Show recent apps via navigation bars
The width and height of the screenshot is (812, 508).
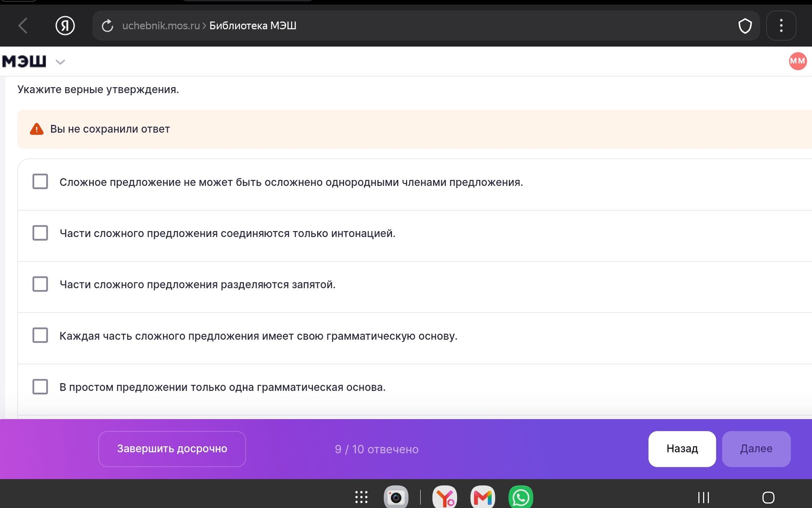[x=703, y=497]
